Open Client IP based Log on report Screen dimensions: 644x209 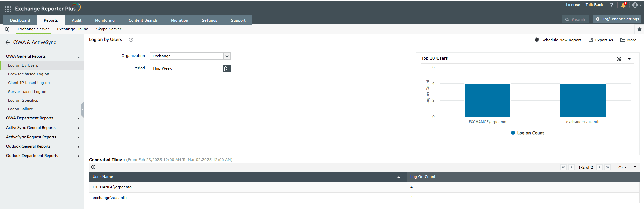(x=29, y=83)
